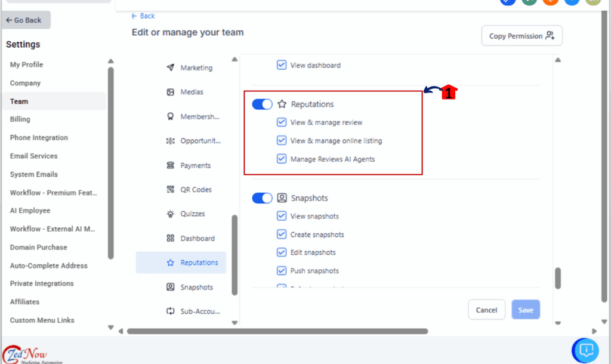Image resolution: width=611 pixels, height=364 pixels.
Task: Click the Save button
Action: tap(526, 310)
